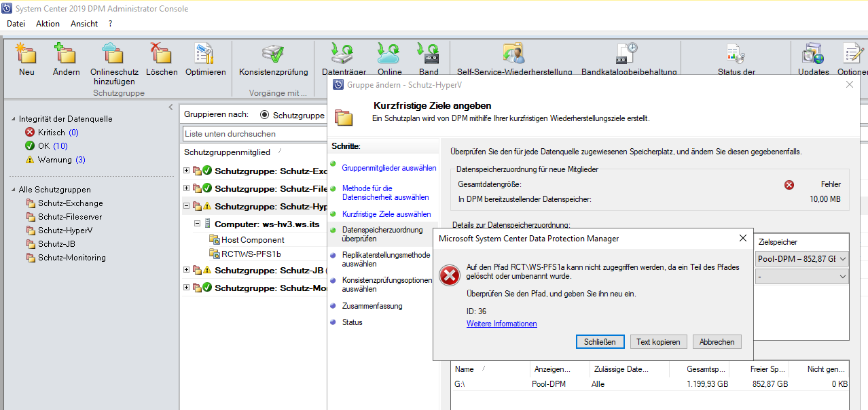Collapse Alle Schutzgruppen section
This screenshot has width=868, height=410.
[14, 190]
